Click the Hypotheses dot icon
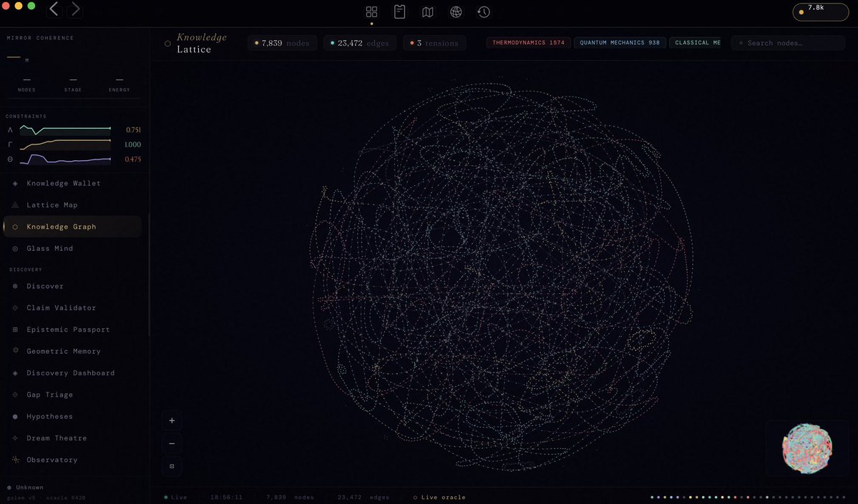This screenshot has height=504, width=858. click(x=15, y=417)
